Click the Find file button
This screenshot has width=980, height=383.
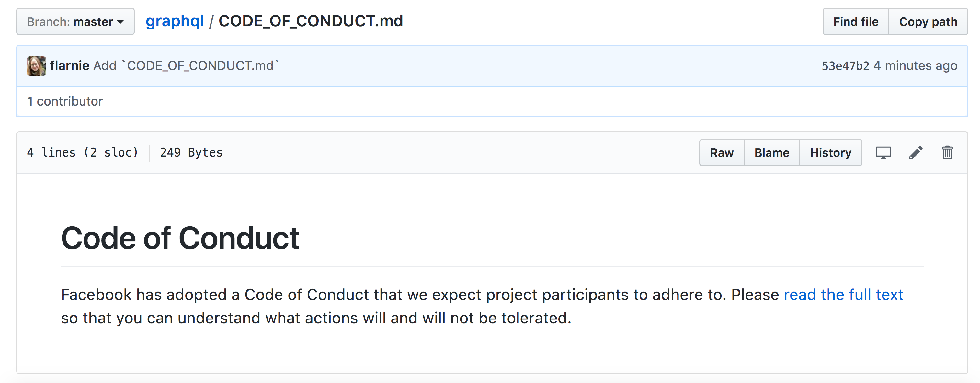click(x=856, y=22)
